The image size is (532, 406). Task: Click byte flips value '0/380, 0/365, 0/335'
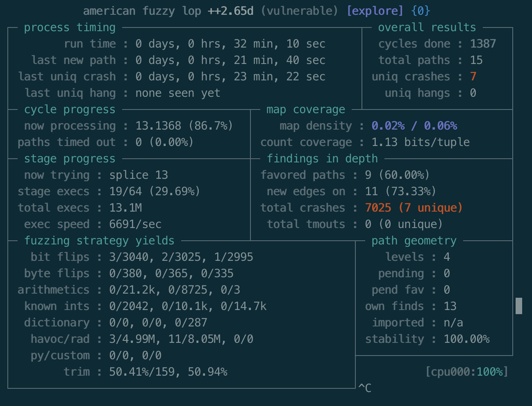click(171, 274)
